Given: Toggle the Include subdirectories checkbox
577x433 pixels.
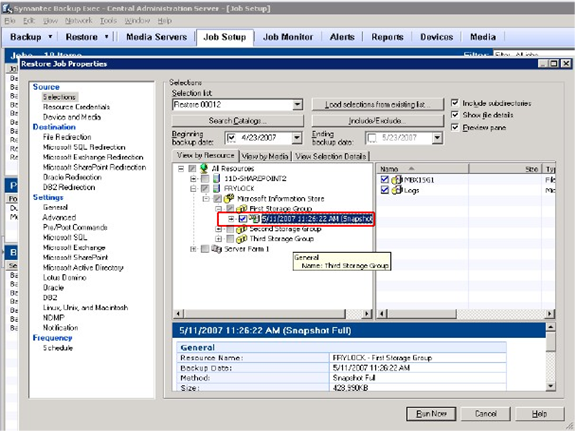Looking at the screenshot, I should [x=455, y=103].
